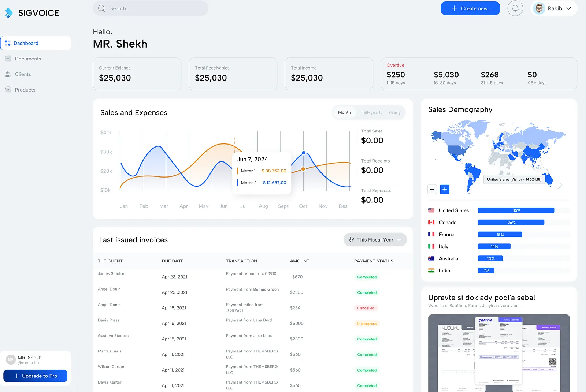Click the Canada 26% bar
The height and width of the screenshot is (392, 586).
point(511,223)
